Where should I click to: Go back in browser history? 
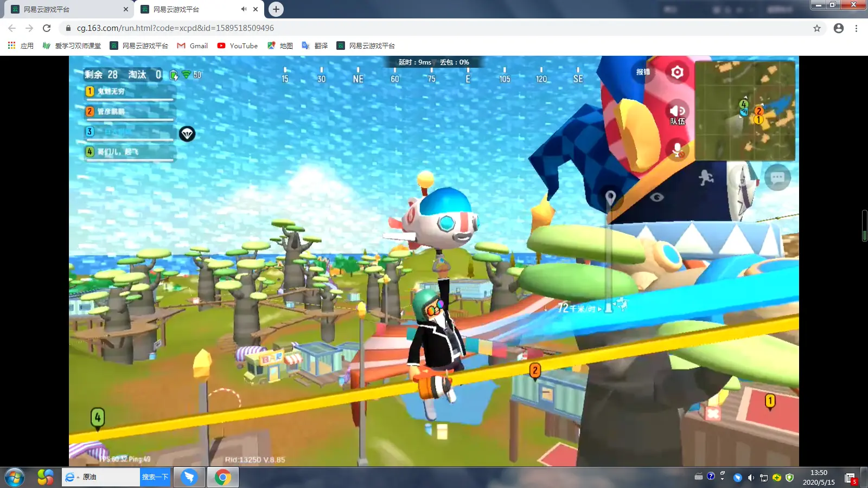12,28
